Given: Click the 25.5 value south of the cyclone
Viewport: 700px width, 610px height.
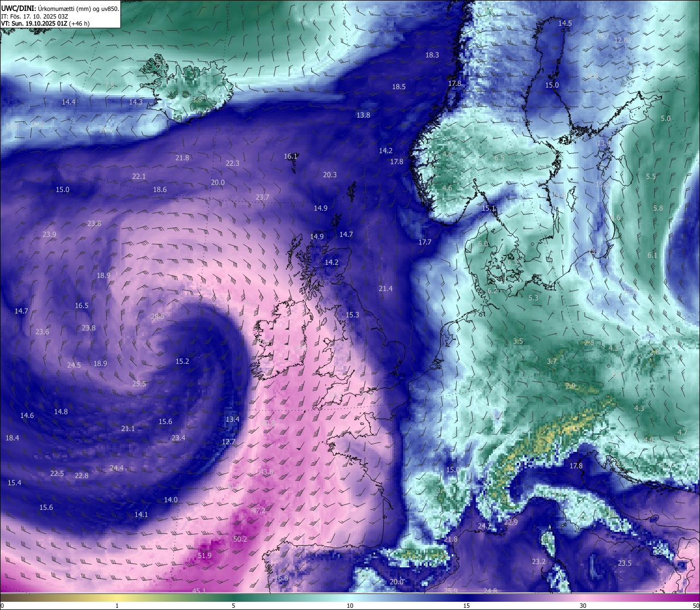Looking at the screenshot, I should click(139, 384).
